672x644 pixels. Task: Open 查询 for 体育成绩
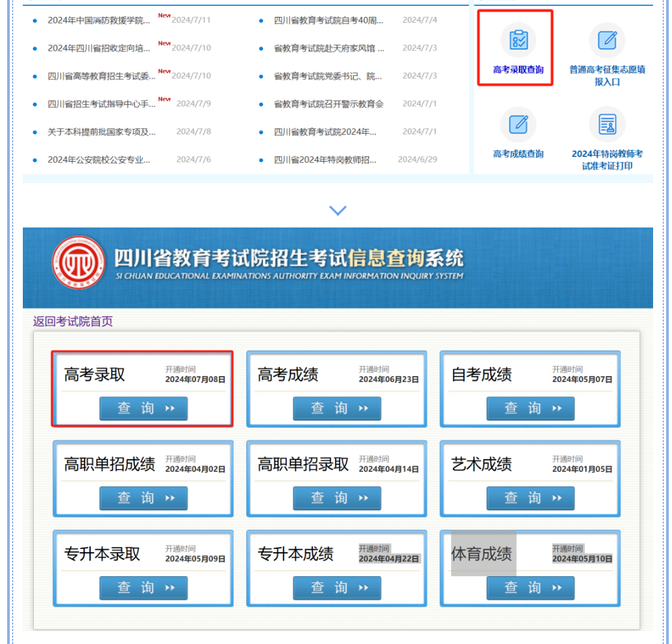(x=530, y=588)
